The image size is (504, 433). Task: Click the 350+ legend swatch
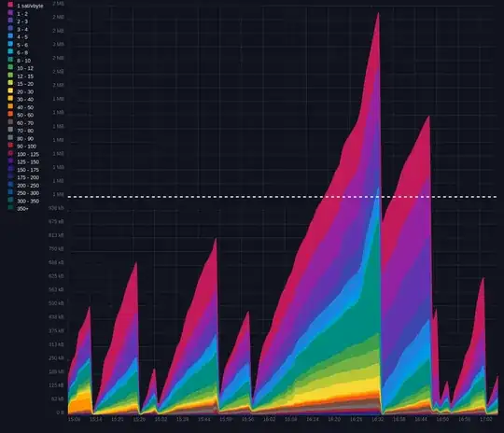coord(10,208)
